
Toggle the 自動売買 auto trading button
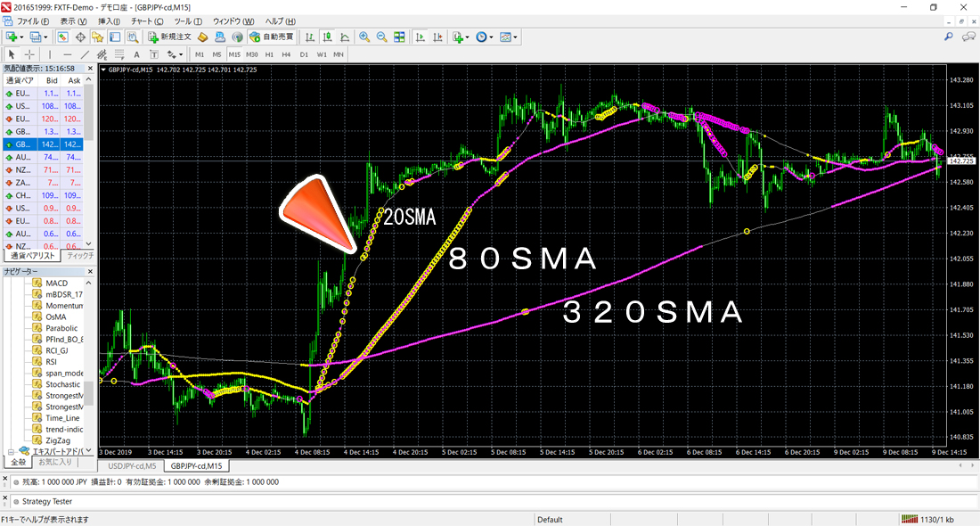(271, 37)
